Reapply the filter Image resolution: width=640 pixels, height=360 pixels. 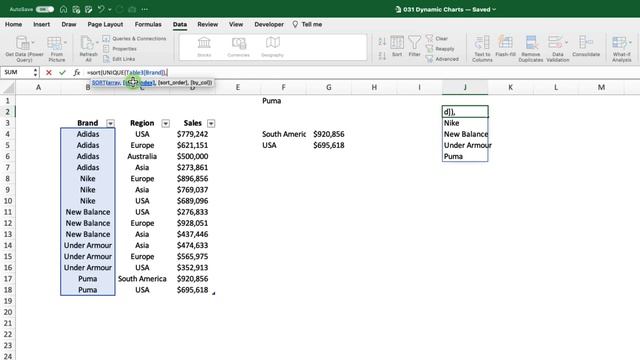440,49
